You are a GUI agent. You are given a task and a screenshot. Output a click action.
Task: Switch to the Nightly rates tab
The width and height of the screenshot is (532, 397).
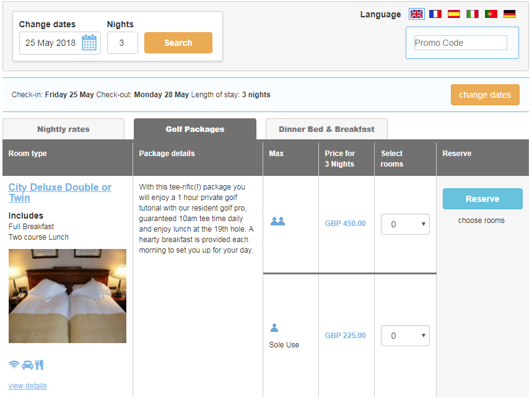point(63,129)
